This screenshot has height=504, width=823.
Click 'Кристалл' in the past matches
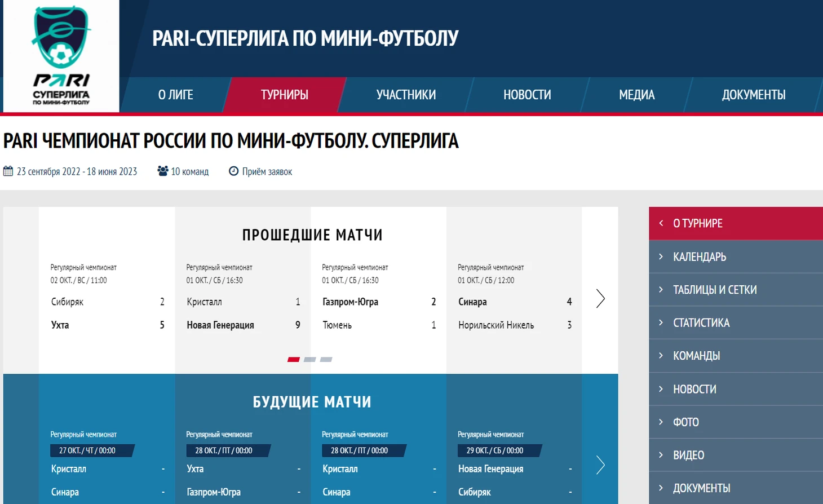pyautogui.click(x=204, y=302)
